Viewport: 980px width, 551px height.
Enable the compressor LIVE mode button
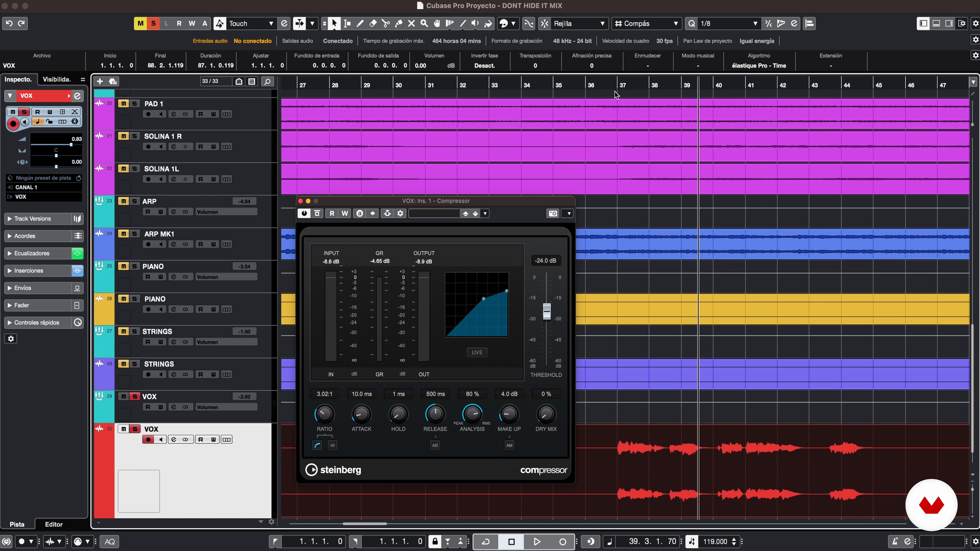[x=477, y=353]
